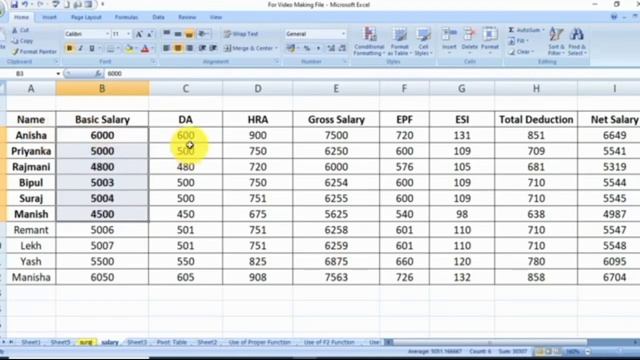The height and width of the screenshot is (360, 640).
Task: Open the Font name dropdown showing Calibri
Action: point(87,34)
